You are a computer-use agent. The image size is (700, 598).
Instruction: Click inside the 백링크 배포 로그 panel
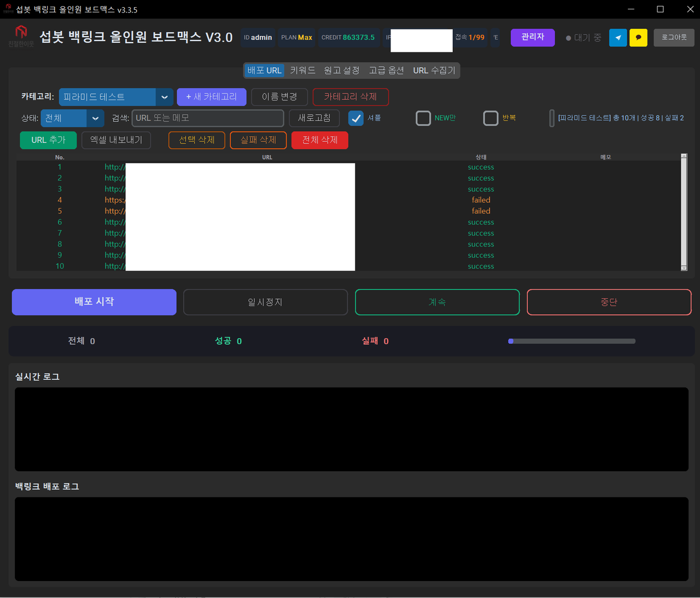352,539
